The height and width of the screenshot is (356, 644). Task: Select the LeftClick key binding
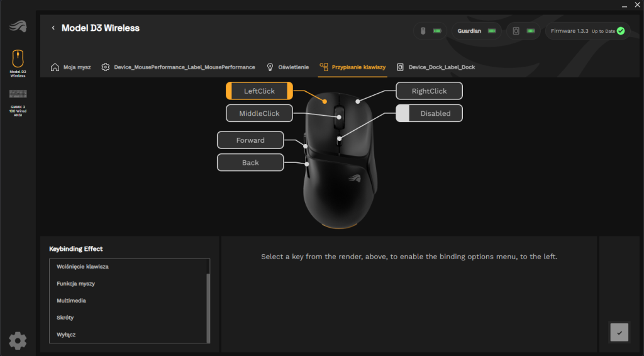pos(259,91)
